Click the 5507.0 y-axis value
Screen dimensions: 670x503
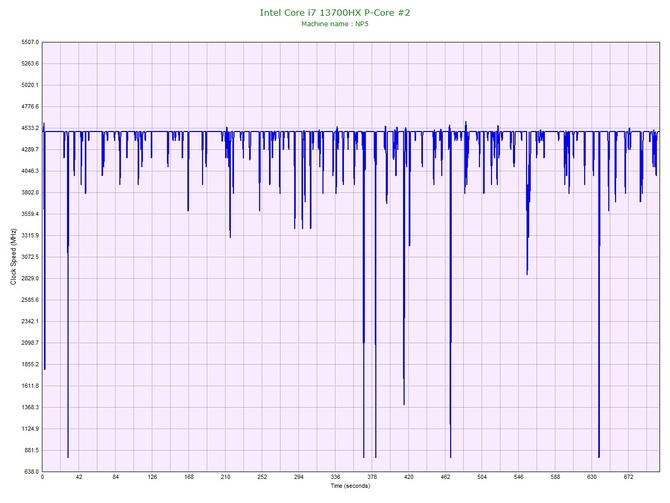pos(30,42)
